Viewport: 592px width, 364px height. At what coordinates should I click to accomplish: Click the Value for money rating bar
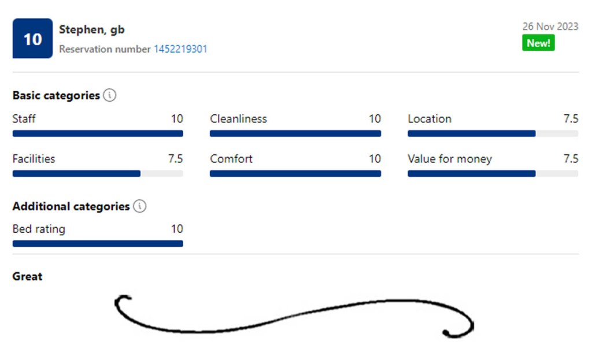pyautogui.click(x=493, y=173)
